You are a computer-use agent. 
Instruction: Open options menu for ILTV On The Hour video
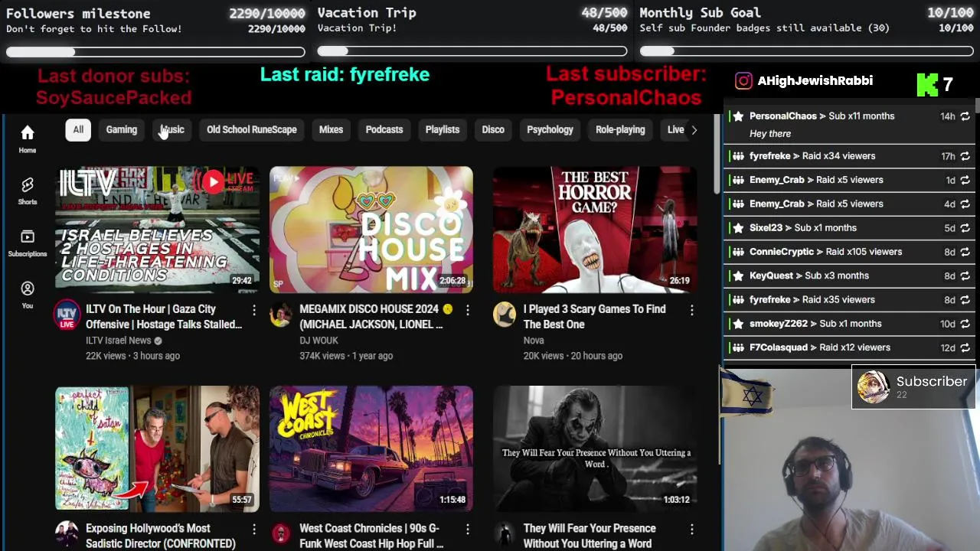click(x=254, y=310)
